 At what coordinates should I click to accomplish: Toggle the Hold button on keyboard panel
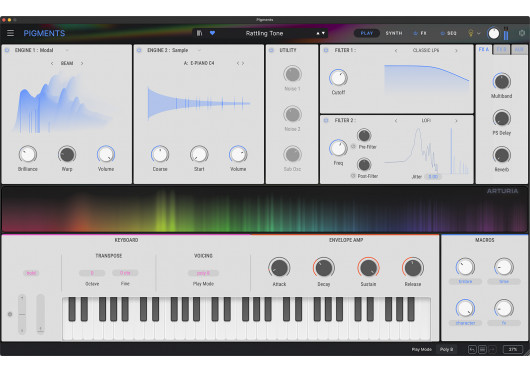[x=31, y=273]
